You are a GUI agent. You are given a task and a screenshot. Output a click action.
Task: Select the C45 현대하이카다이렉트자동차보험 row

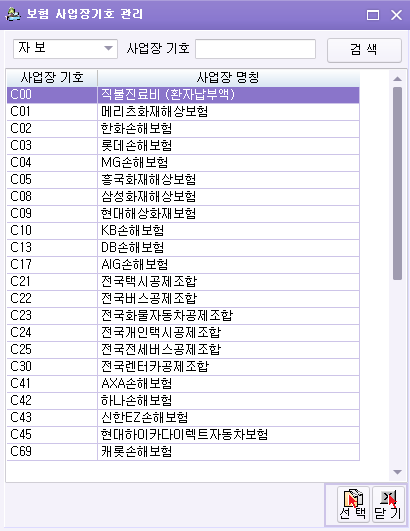[x=183, y=435]
